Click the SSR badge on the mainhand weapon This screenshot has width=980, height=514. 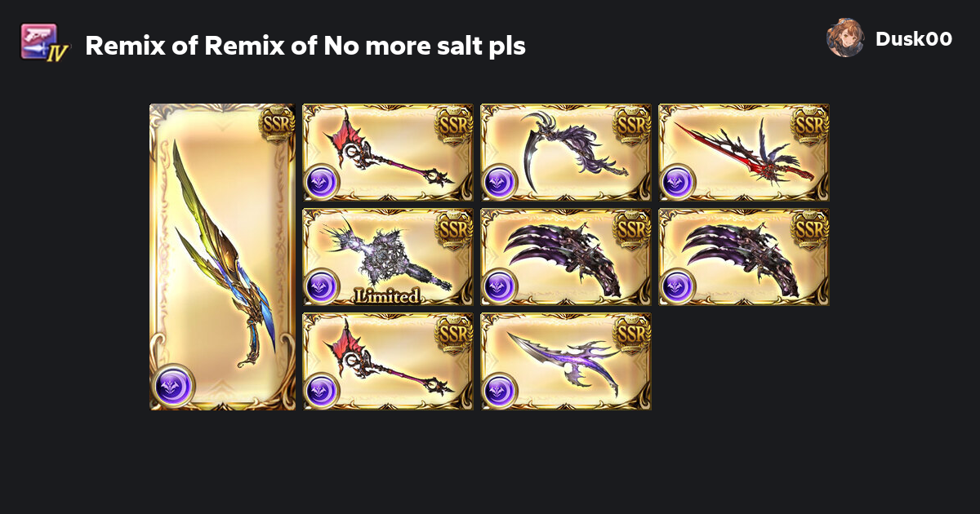[276, 123]
